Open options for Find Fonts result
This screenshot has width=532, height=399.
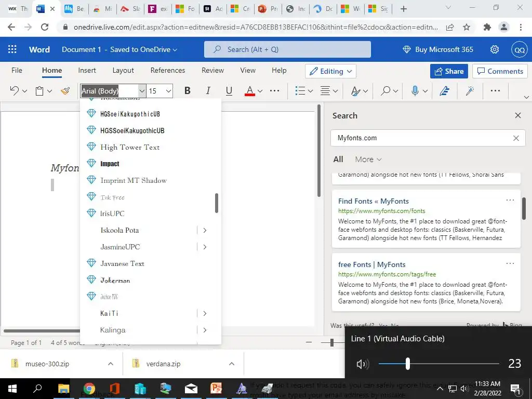click(510, 200)
